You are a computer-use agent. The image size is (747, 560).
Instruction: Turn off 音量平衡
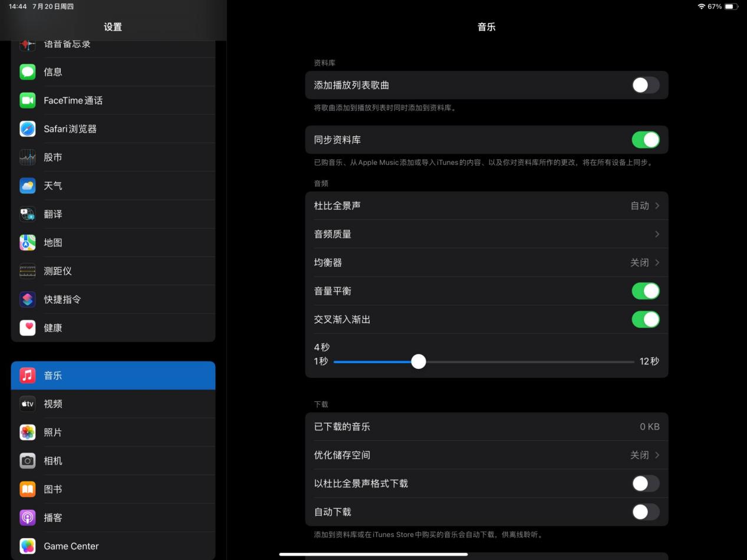pyautogui.click(x=645, y=291)
